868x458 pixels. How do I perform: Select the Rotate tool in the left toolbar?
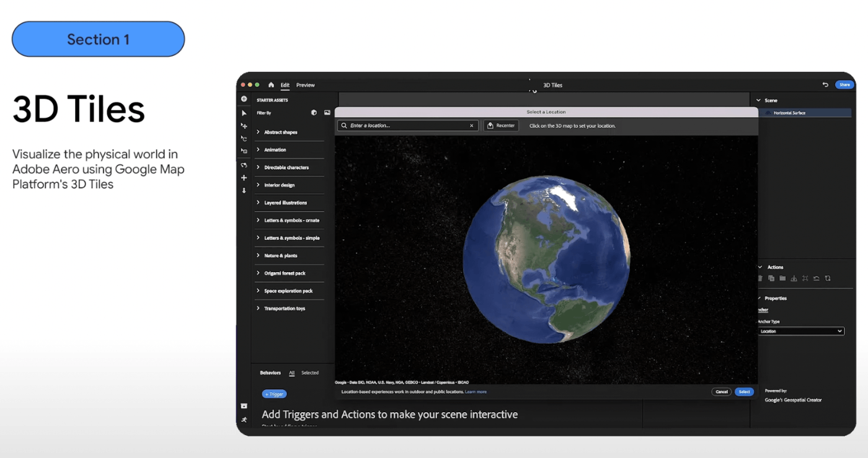[244, 139]
